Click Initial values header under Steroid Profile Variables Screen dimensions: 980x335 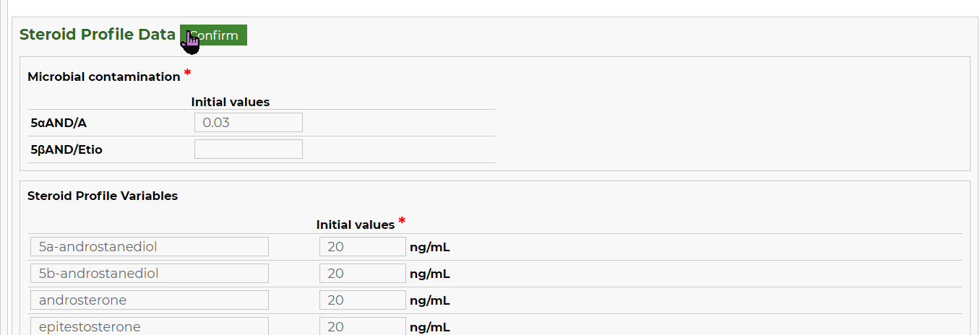pyautogui.click(x=356, y=225)
